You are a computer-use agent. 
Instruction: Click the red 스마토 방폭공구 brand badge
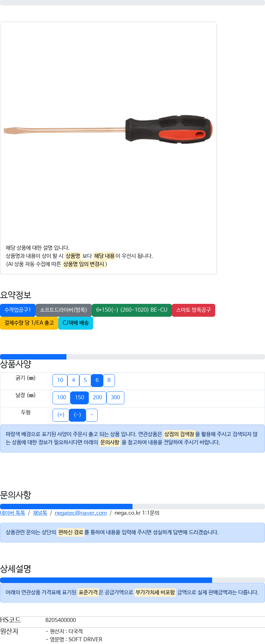pyautogui.click(x=193, y=310)
